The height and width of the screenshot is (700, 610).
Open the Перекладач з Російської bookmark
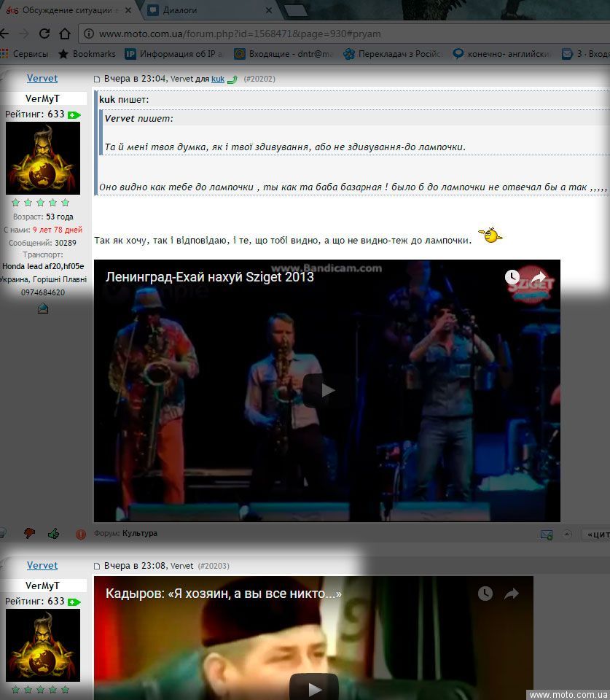point(393,54)
